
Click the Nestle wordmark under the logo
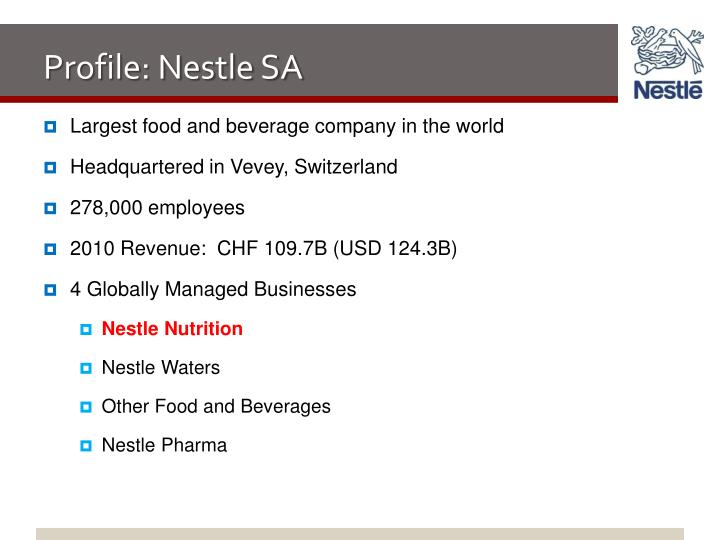point(668,90)
